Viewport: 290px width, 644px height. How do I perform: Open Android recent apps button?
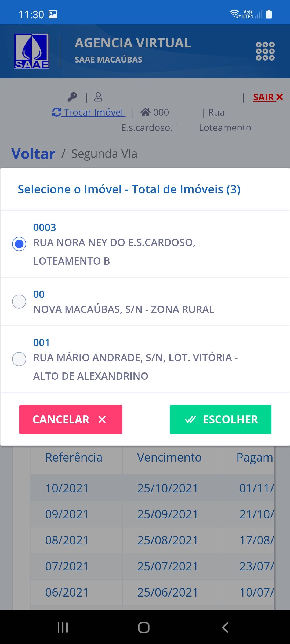coord(63,627)
